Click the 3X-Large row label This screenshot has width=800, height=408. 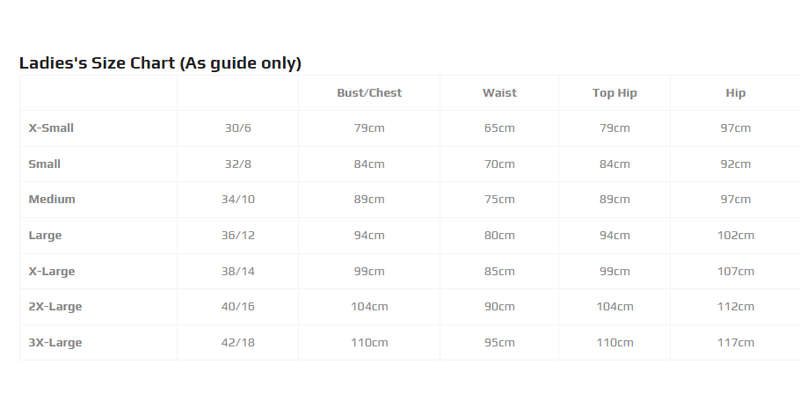click(55, 343)
